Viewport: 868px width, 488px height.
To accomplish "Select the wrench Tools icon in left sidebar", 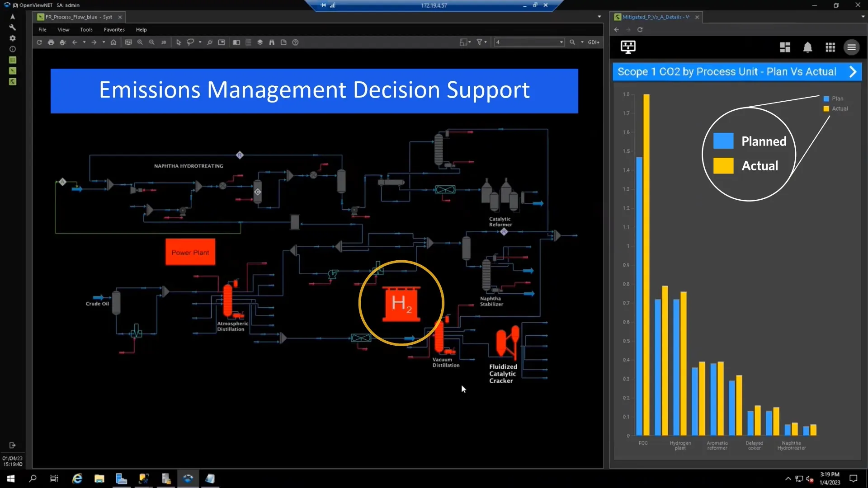I will pos(13,27).
